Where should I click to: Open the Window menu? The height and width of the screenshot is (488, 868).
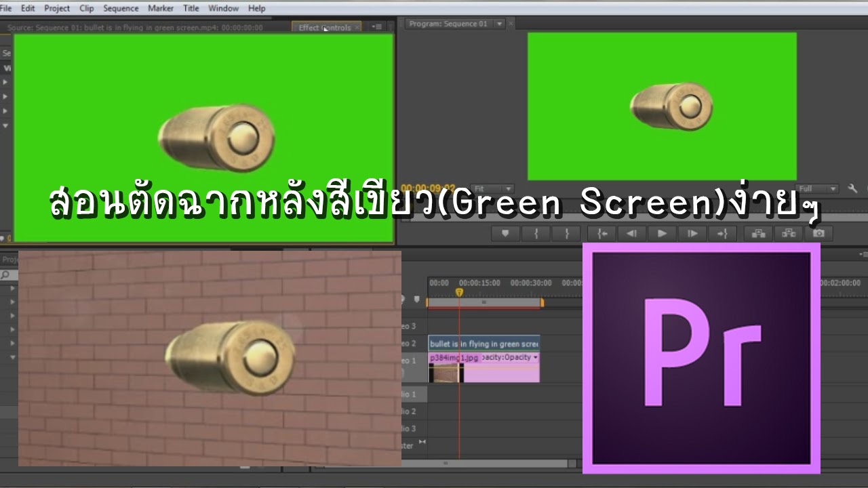point(223,8)
